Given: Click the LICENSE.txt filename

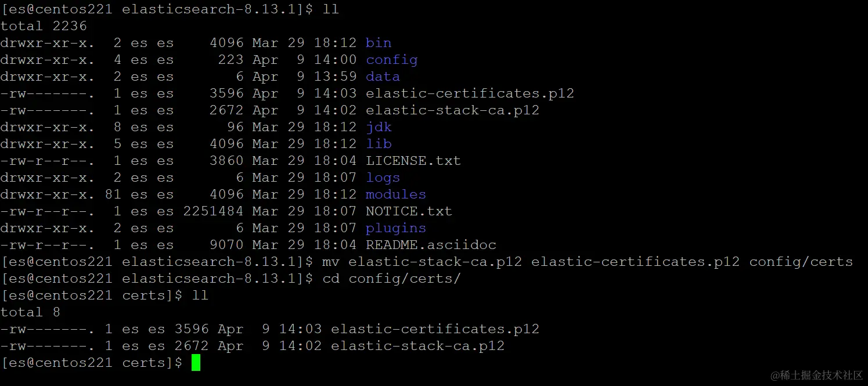Looking at the screenshot, I should (413, 161).
